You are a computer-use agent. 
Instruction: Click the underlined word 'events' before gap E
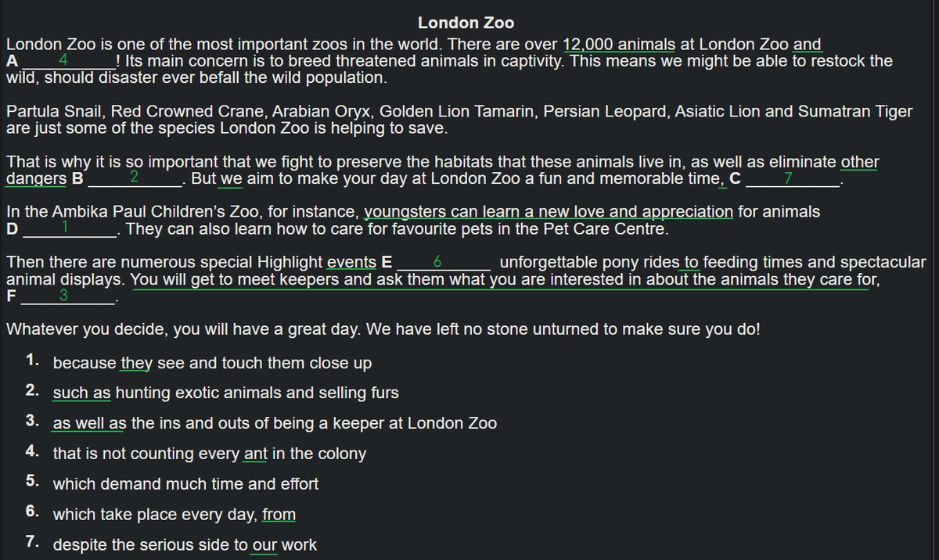point(351,262)
